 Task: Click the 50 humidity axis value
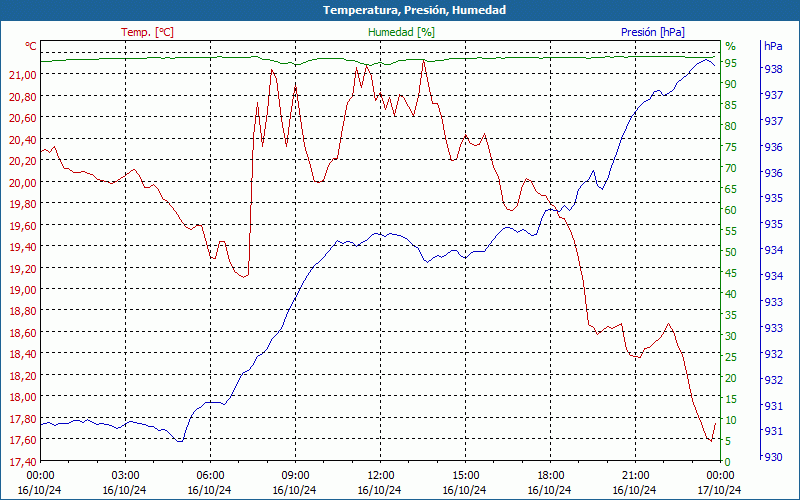tap(731, 252)
